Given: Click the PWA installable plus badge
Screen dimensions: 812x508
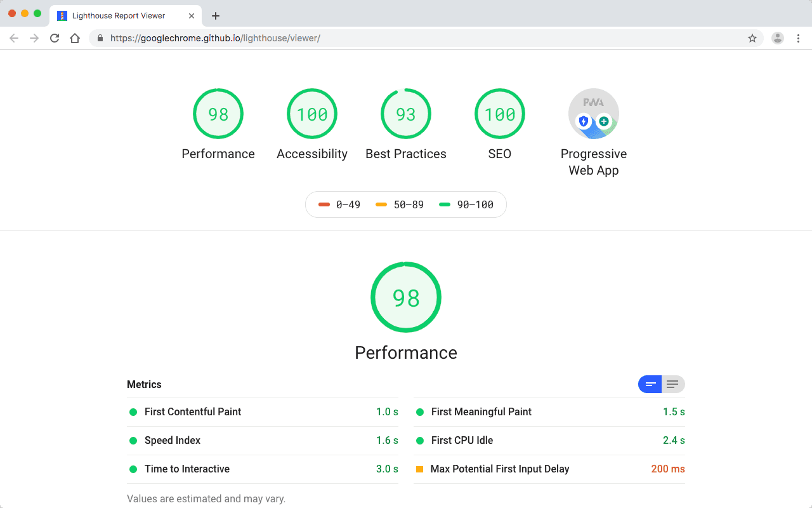Looking at the screenshot, I should pyautogui.click(x=604, y=121).
